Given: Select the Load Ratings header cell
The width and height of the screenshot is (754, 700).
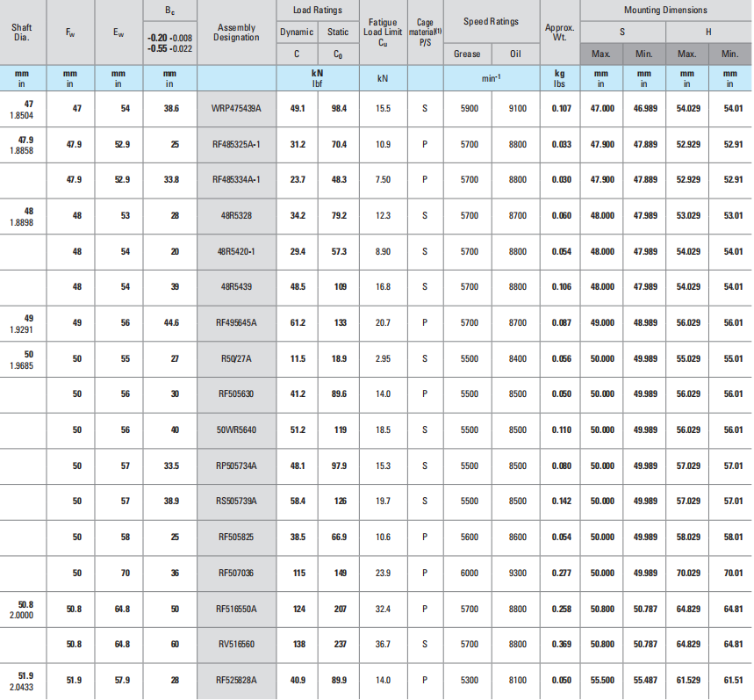Looking at the screenshot, I should click(317, 10).
